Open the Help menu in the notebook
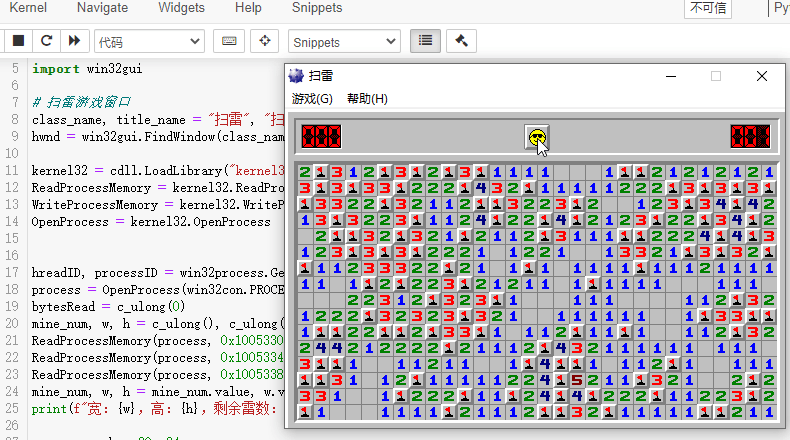This screenshot has width=790, height=440. coord(248,8)
